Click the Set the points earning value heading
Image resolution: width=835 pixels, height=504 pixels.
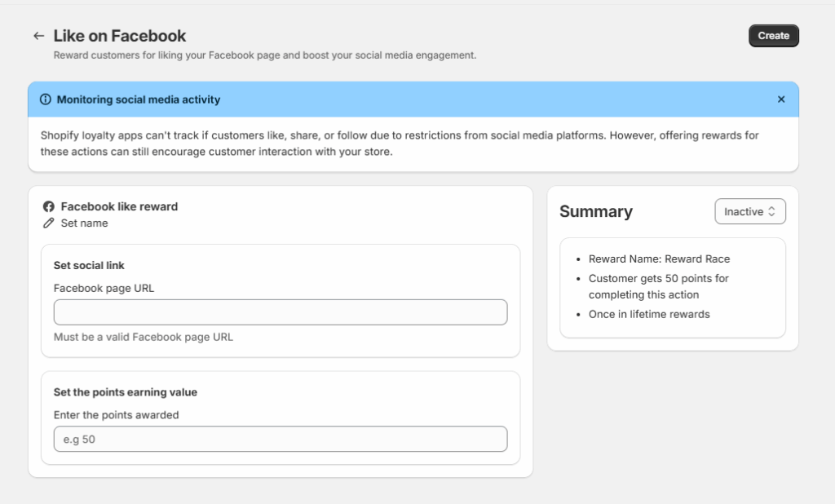tap(125, 392)
